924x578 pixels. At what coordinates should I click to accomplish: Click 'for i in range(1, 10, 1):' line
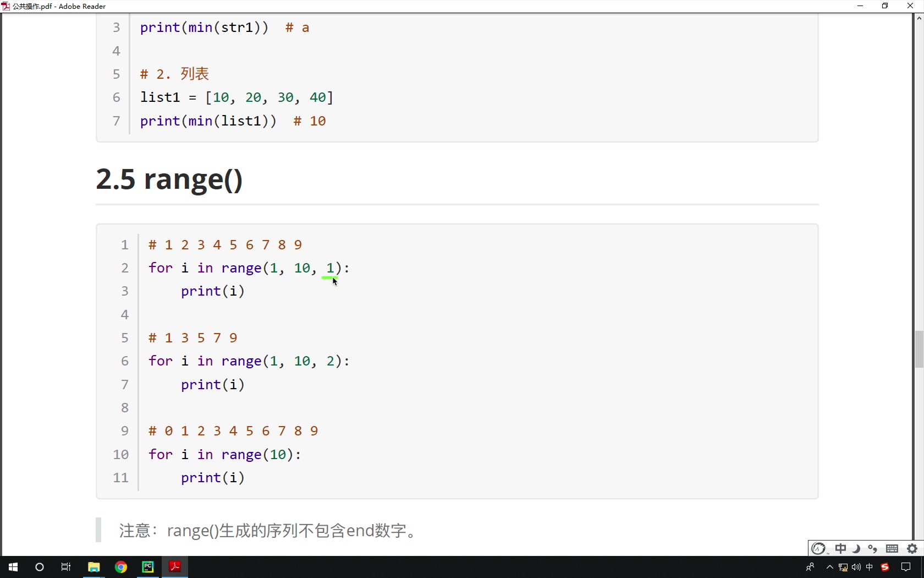click(x=249, y=268)
